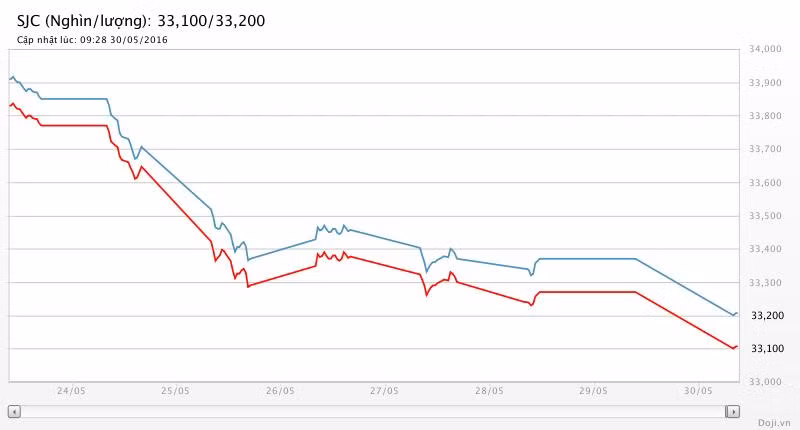Click the 'Cập nhật lúc' update timestamp
The image size is (800, 430).
(x=92, y=40)
